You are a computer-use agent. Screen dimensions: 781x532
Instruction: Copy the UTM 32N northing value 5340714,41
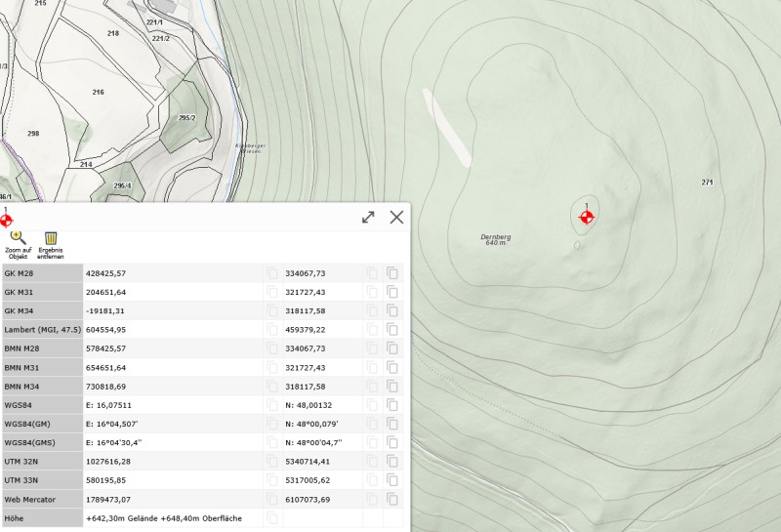click(x=372, y=462)
